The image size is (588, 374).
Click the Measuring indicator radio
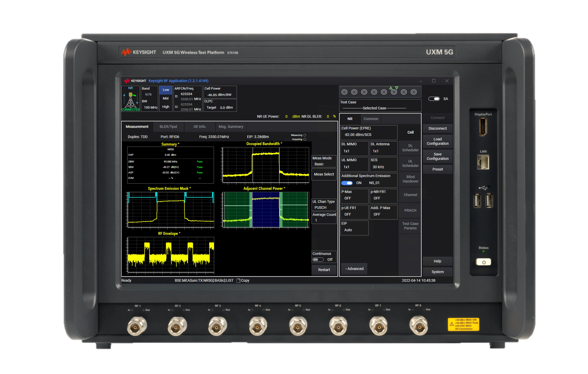(305, 135)
